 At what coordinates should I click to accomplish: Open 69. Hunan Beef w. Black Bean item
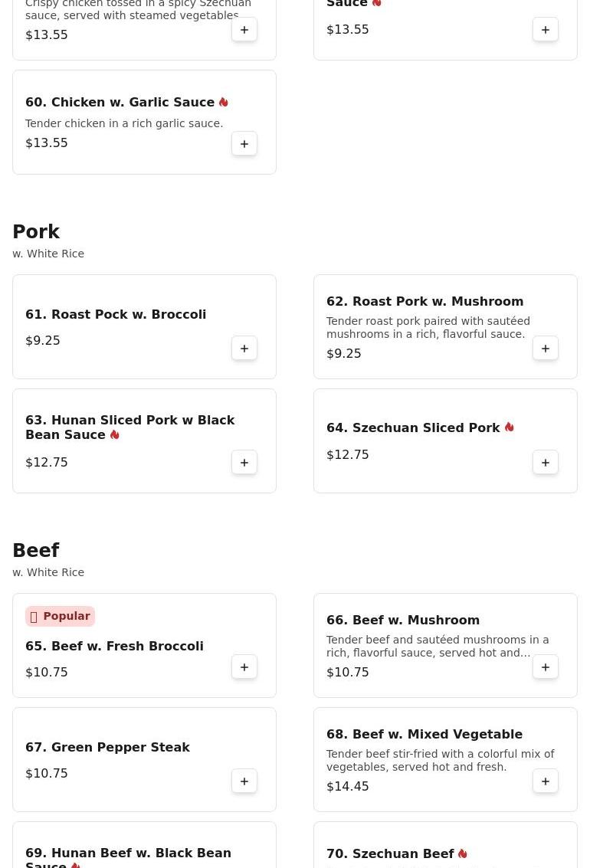point(128,853)
